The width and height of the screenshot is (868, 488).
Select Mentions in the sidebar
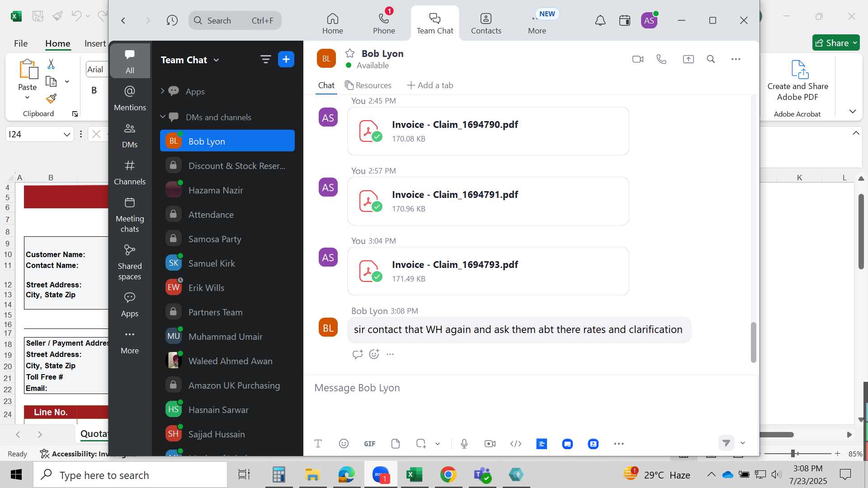point(130,98)
